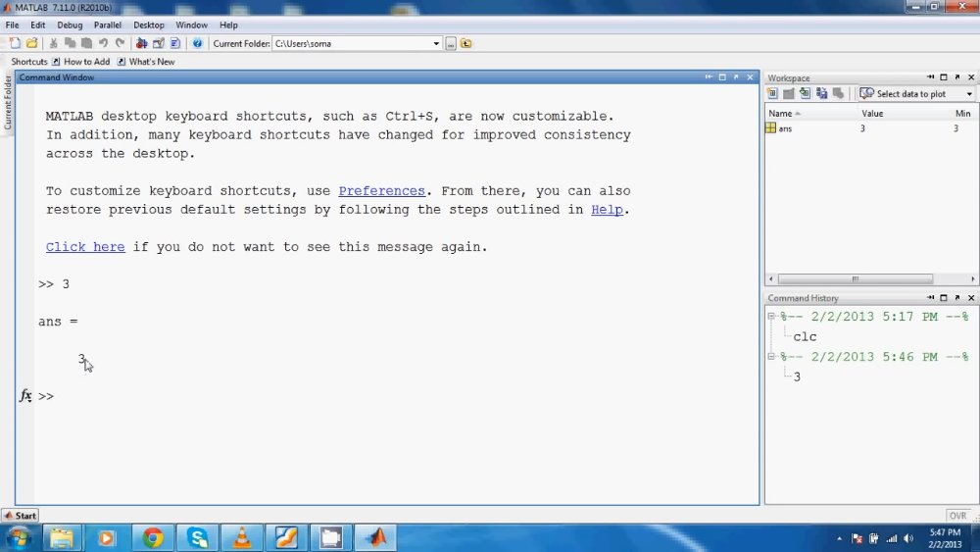This screenshot has height=552, width=980.
Task: Click the ans variable grid icon
Action: click(770, 128)
